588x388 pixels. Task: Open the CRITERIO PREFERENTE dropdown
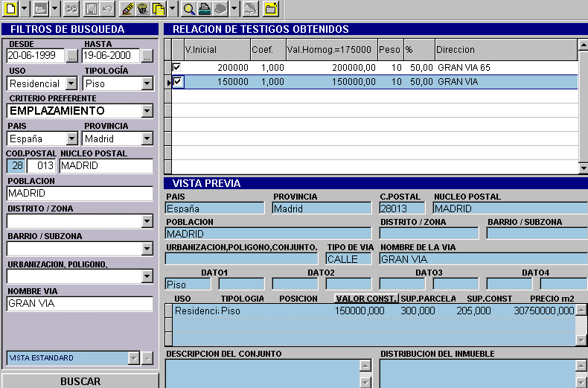pyautogui.click(x=147, y=111)
